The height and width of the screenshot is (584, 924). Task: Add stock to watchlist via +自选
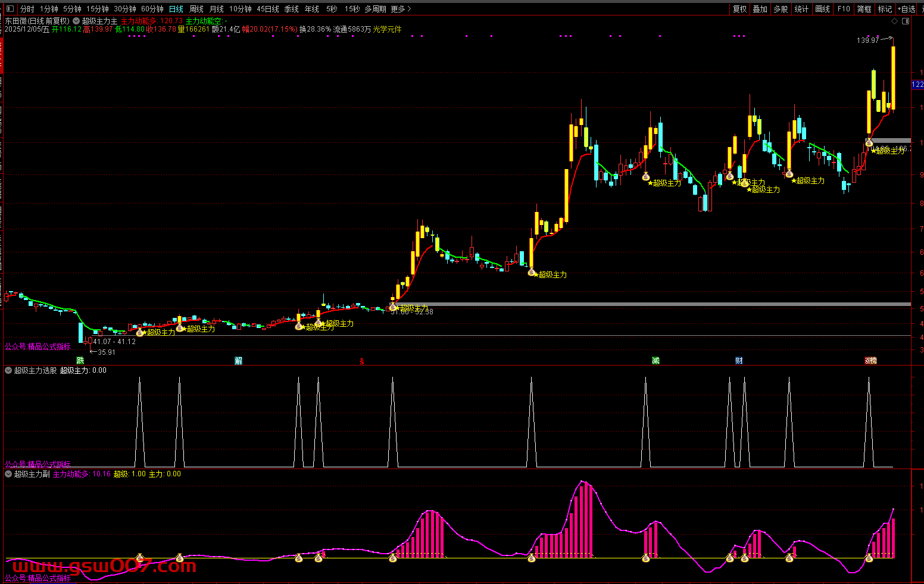tap(906, 9)
